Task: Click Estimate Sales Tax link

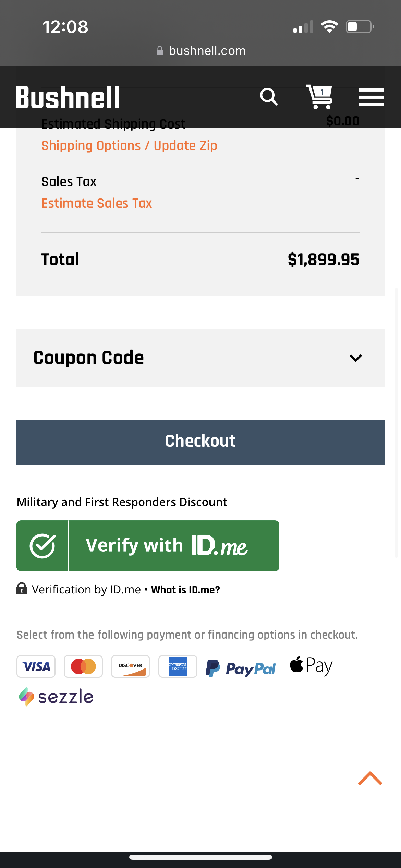Action: coord(97,203)
